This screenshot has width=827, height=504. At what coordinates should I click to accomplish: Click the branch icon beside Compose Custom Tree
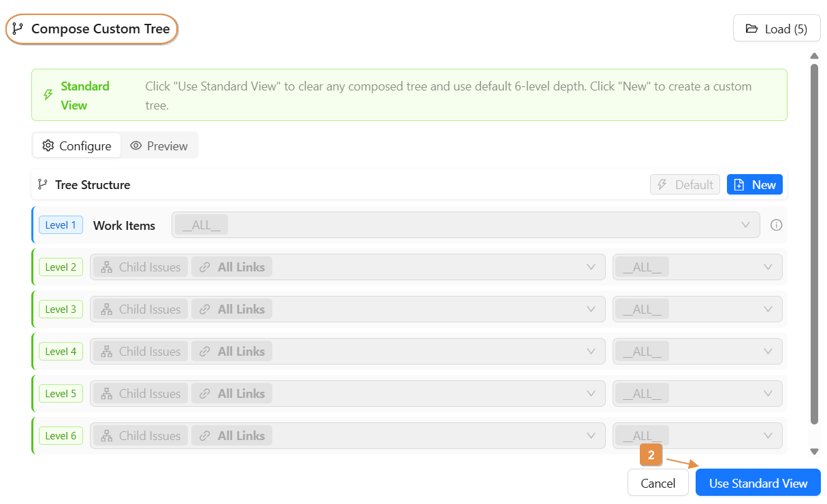coord(18,29)
